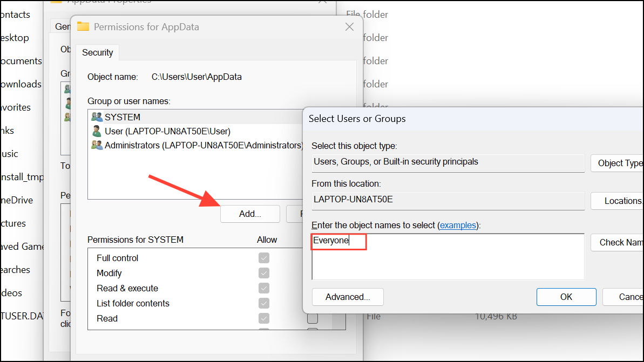Select the Downloads folder in sidebar
Image resolution: width=644 pixels, height=362 pixels.
click(21, 84)
